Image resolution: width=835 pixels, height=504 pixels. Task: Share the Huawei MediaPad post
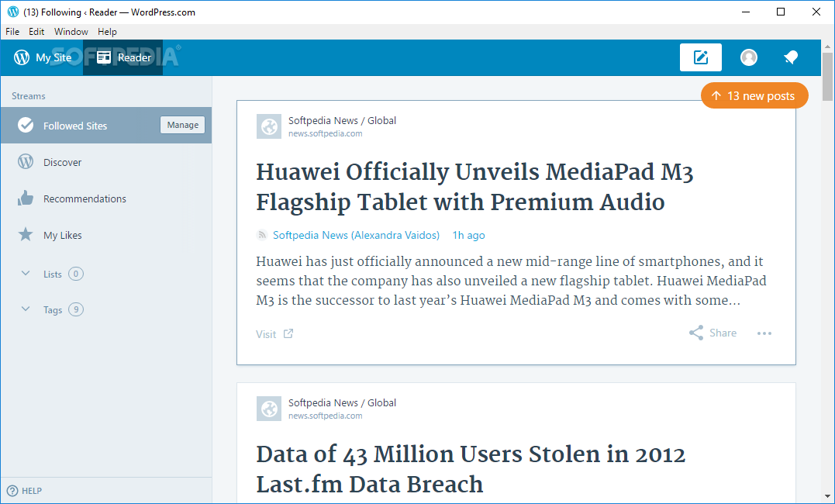713,333
